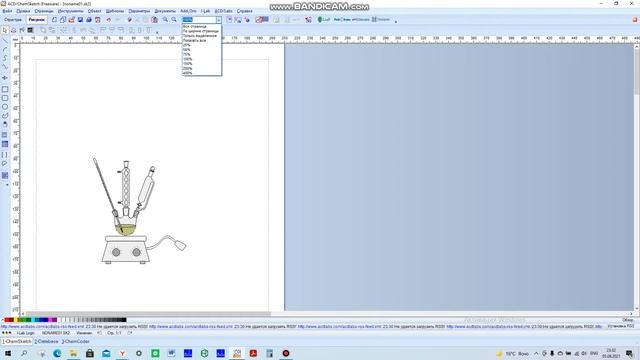Screen dimensions: 640x360
Task: Click the Save icon in toolbar
Action: 80,20
